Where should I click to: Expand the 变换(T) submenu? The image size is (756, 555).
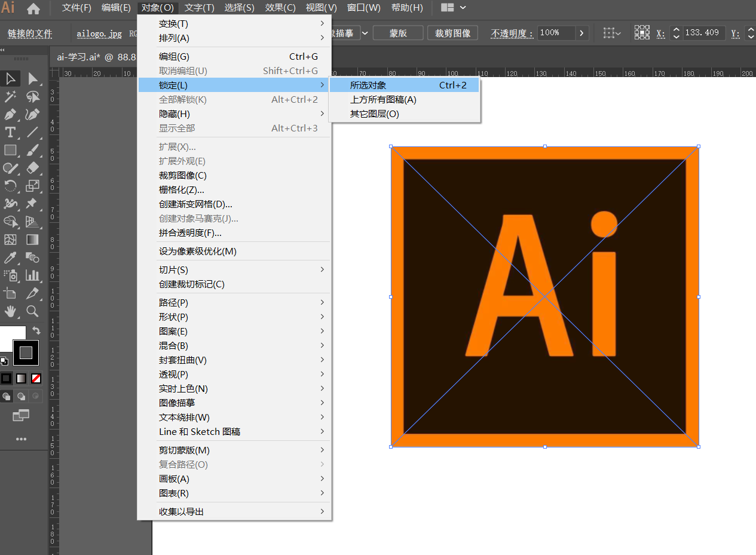(234, 24)
